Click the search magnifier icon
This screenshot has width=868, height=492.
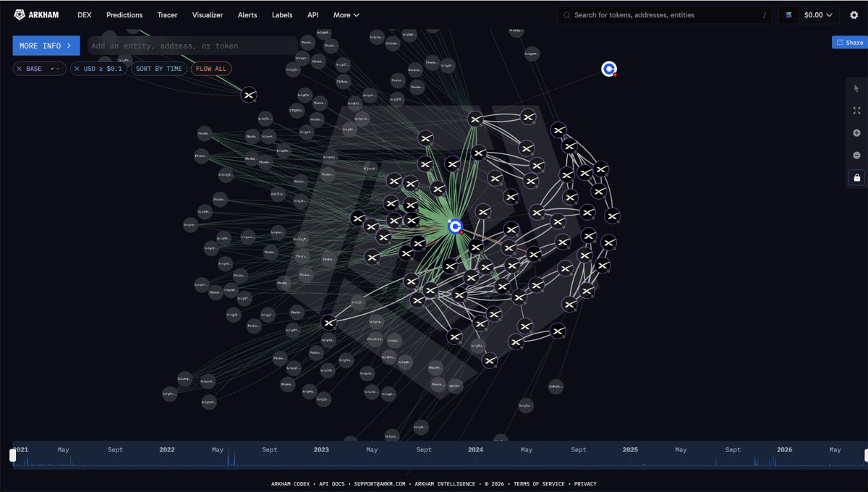pyautogui.click(x=566, y=14)
